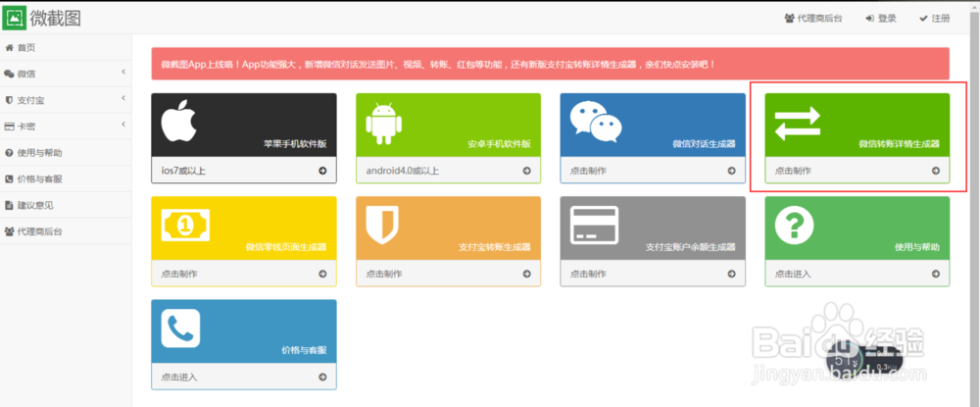Click arrow icon next to android4.0或以上
The height and width of the screenshot is (407, 980).
527,171
